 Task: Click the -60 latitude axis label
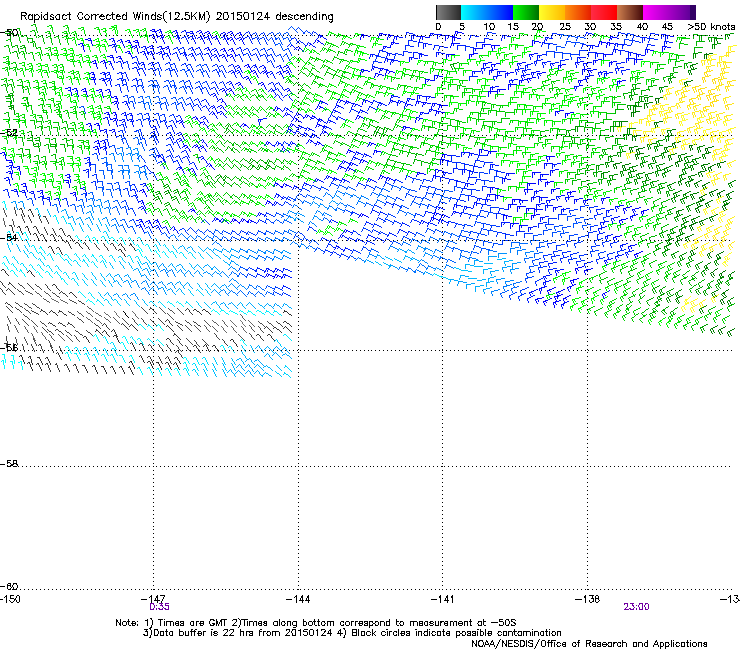(x=9, y=586)
